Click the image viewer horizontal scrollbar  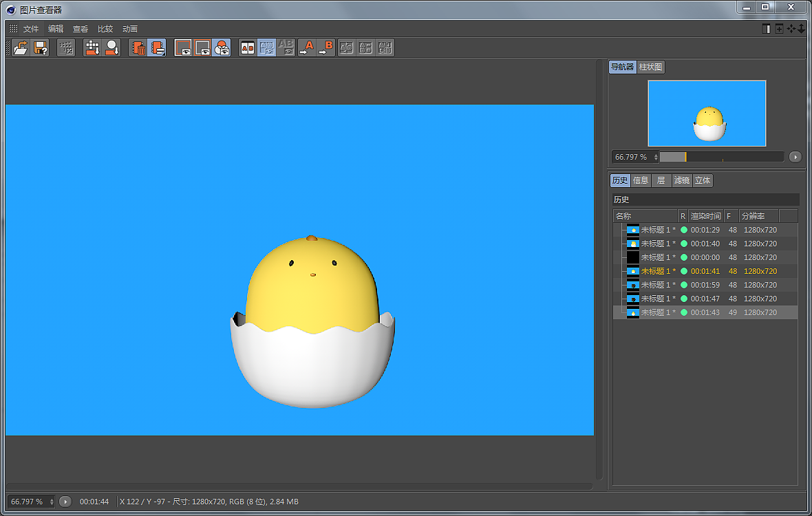[299, 486]
